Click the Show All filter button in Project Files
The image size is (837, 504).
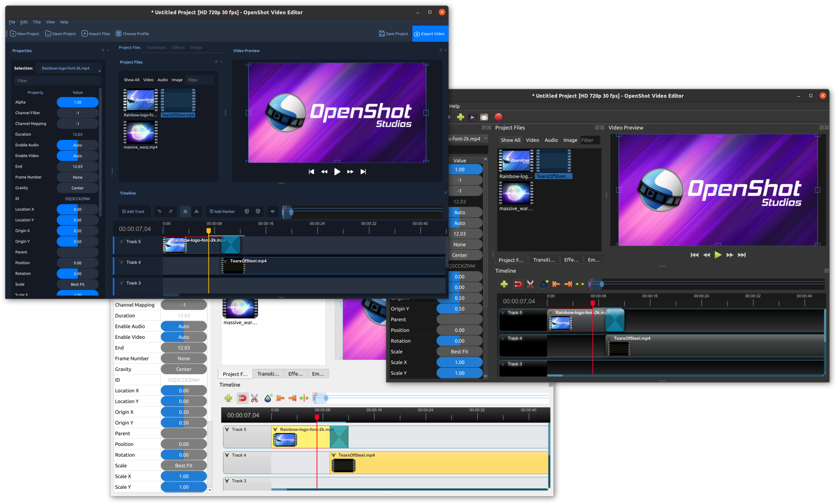(131, 80)
